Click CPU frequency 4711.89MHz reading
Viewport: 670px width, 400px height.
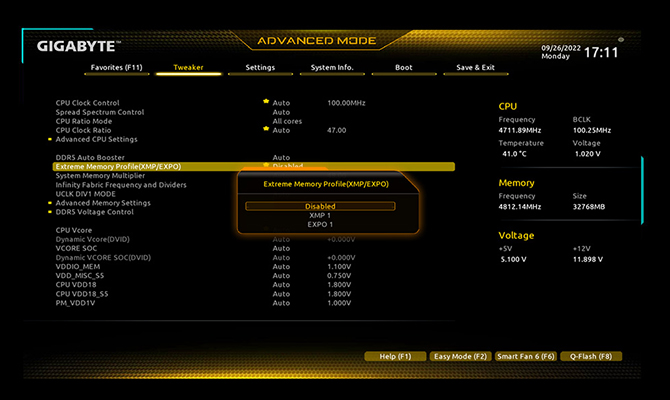[520, 130]
